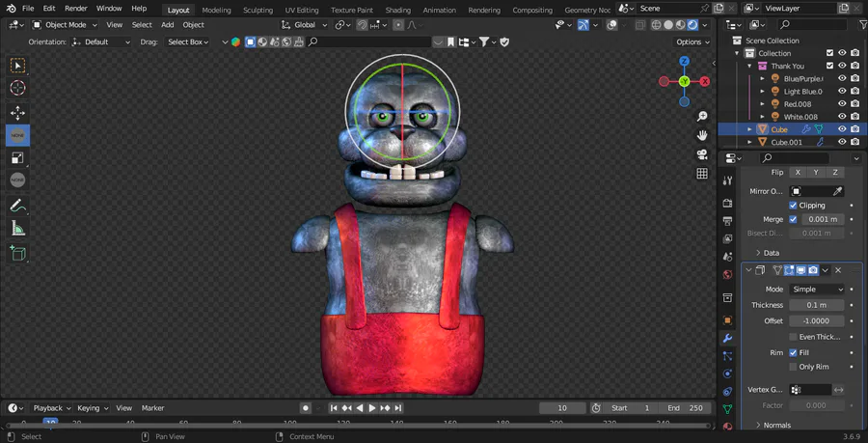Open the Tool properties tab
This screenshot has height=443, width=868.
(728, 180)
